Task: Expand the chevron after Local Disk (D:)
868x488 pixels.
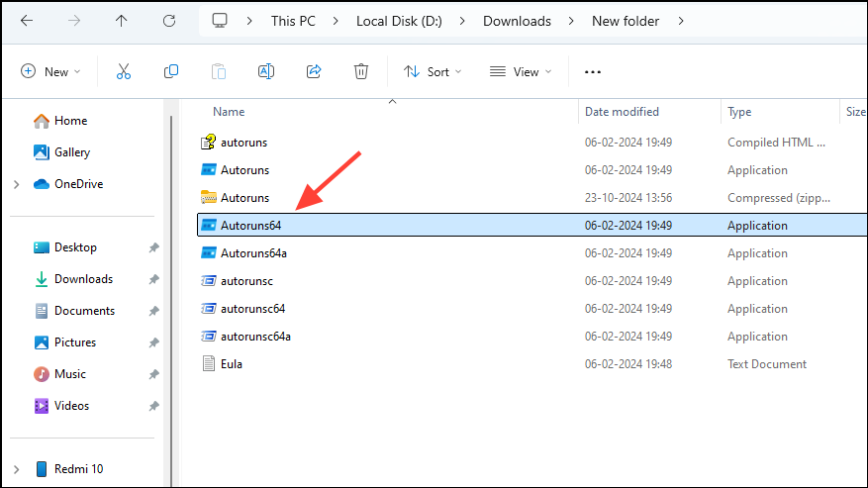Action: coord(462,21)
